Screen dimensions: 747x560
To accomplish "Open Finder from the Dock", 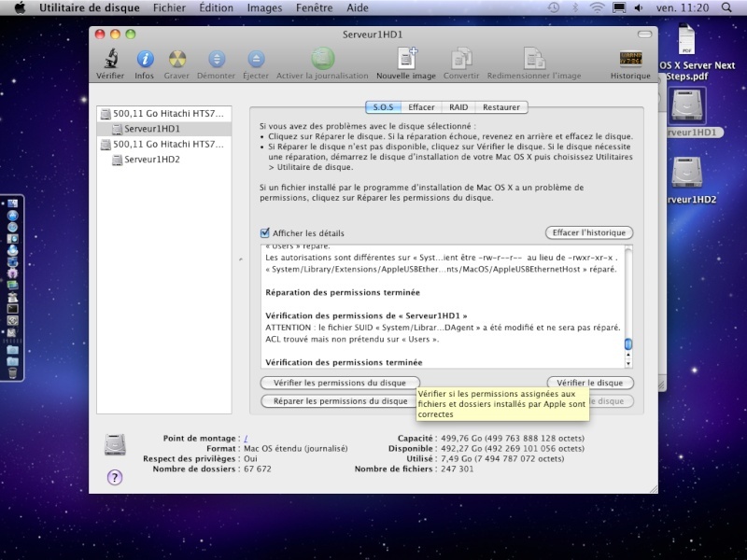I will click(12, 203).
